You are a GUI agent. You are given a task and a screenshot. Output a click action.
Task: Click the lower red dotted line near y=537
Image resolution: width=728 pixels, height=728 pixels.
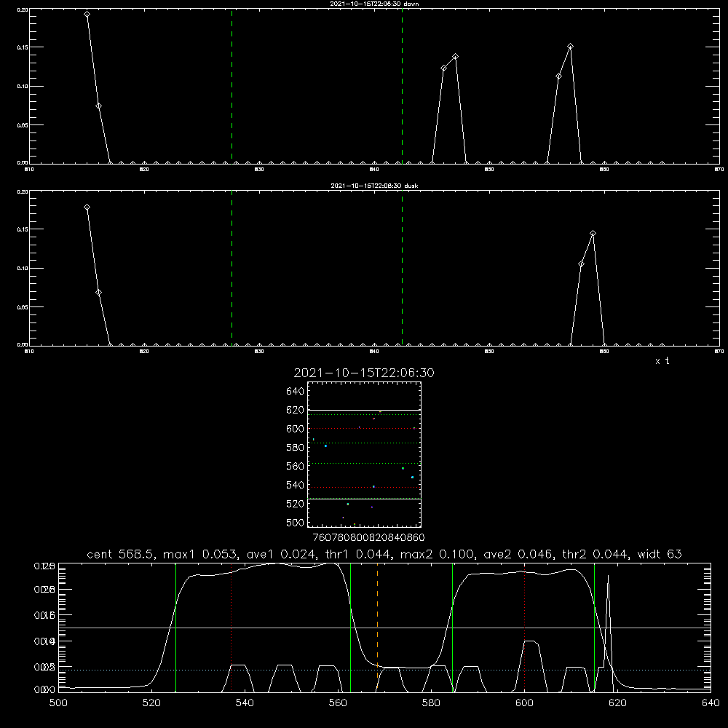coord(364,488)
